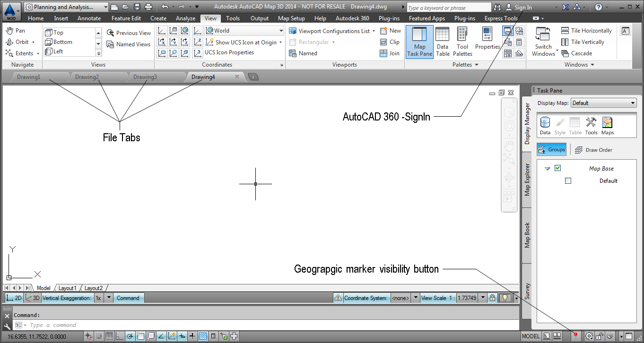
Task: Click the Plot printer icon
Action: tap(148, 7)
